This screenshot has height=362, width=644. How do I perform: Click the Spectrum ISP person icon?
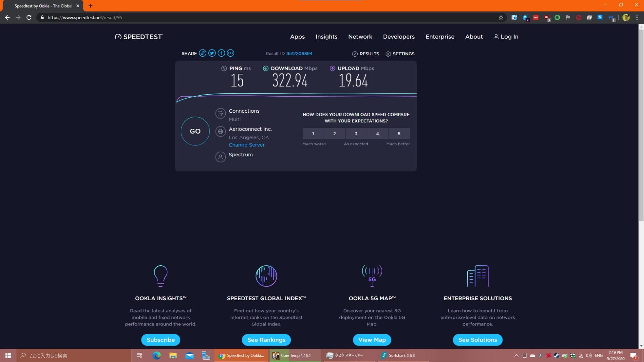tap(220, 157)
